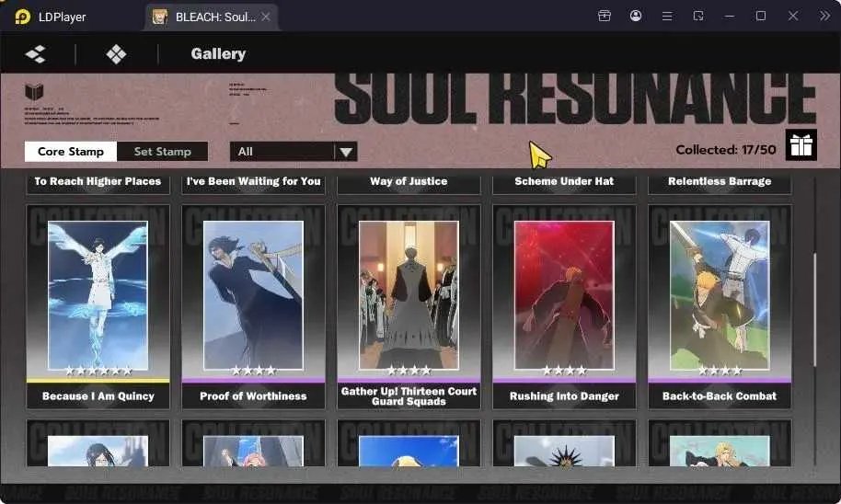841x504 pixels.
Task: Claim collection rewards gift box icon
Action: pos(801,144)
